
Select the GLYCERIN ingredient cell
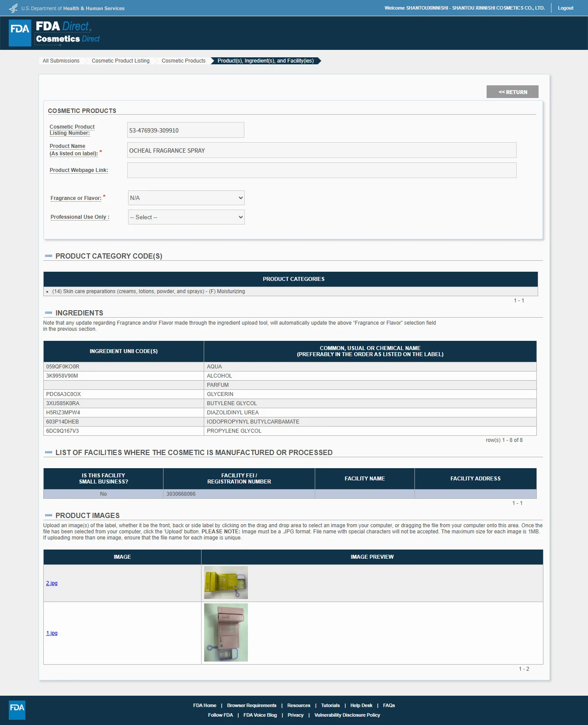coord(370,394)
